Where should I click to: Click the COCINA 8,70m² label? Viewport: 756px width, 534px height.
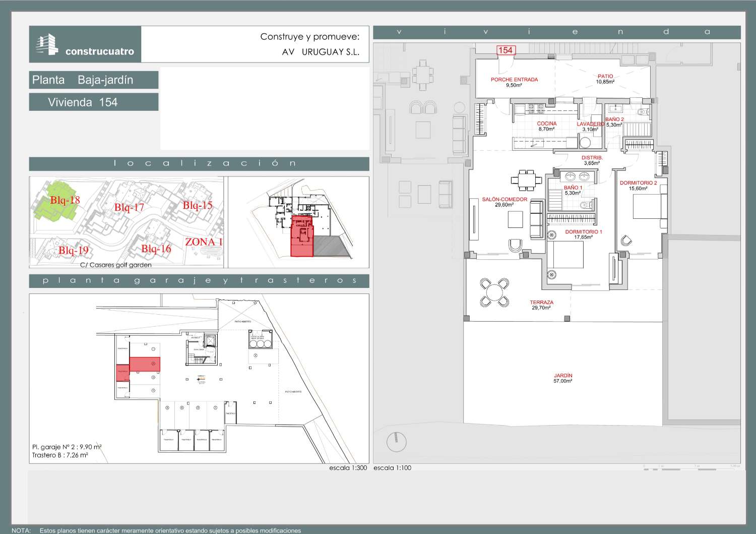click(x=547, y=126)
